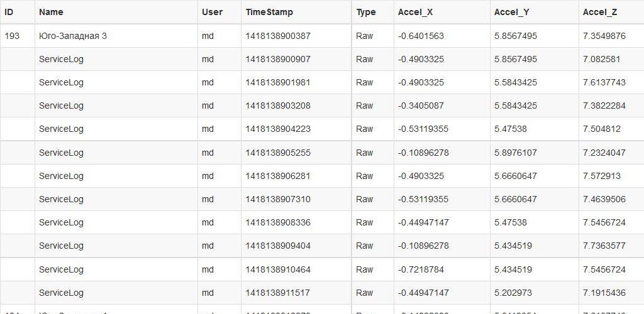Click the ID column header
The image size is (644, 314).
(x=9, y=12)
